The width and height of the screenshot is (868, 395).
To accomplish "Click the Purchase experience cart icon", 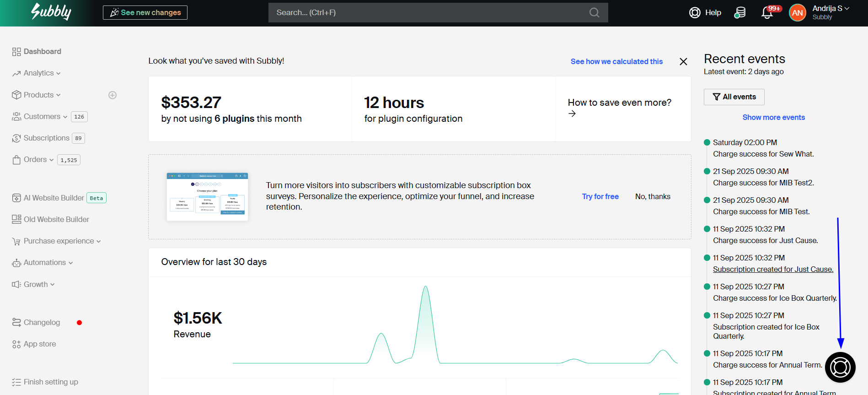I will pyautogui.click(x=16, y=241).
